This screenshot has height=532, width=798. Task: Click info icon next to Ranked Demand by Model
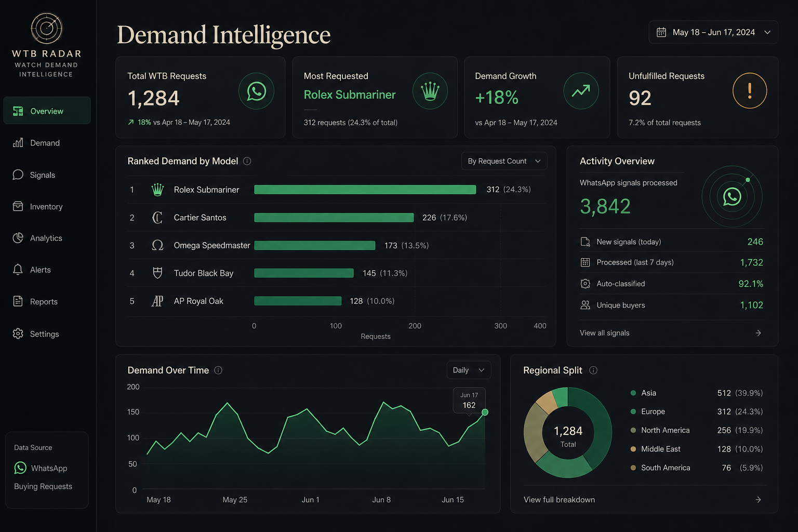pos(247,161)
